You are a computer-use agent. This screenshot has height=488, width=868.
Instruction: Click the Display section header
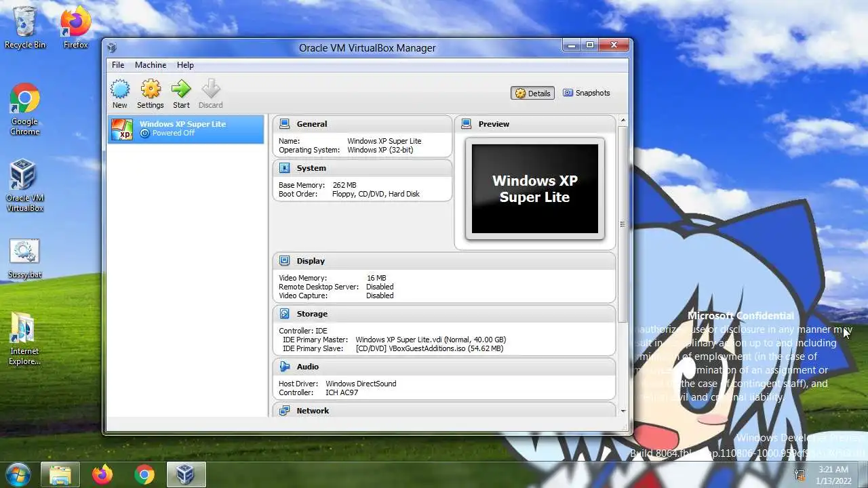444,261
